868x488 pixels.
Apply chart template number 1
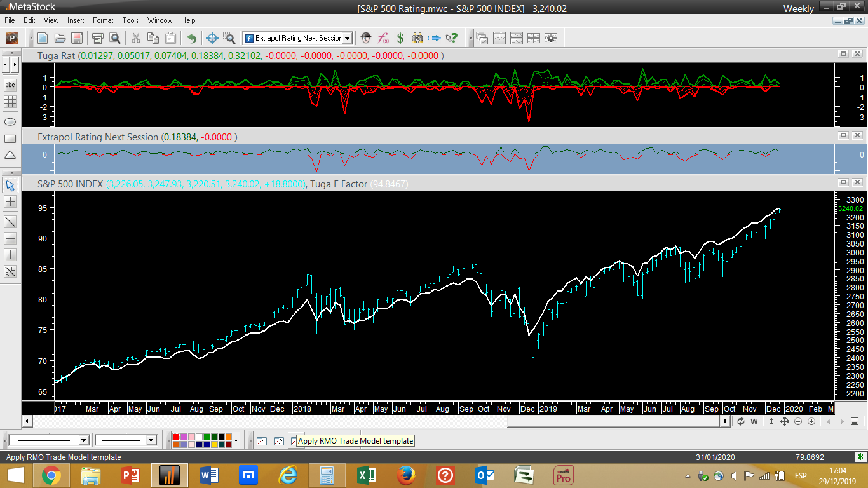pyautogui.click(x=261, y=441)
